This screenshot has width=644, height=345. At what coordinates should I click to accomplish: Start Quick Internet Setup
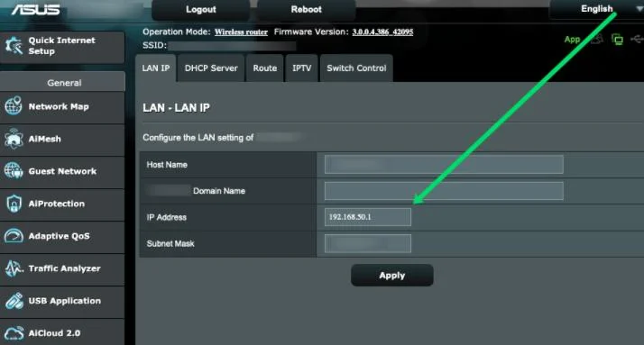(62, 46)
